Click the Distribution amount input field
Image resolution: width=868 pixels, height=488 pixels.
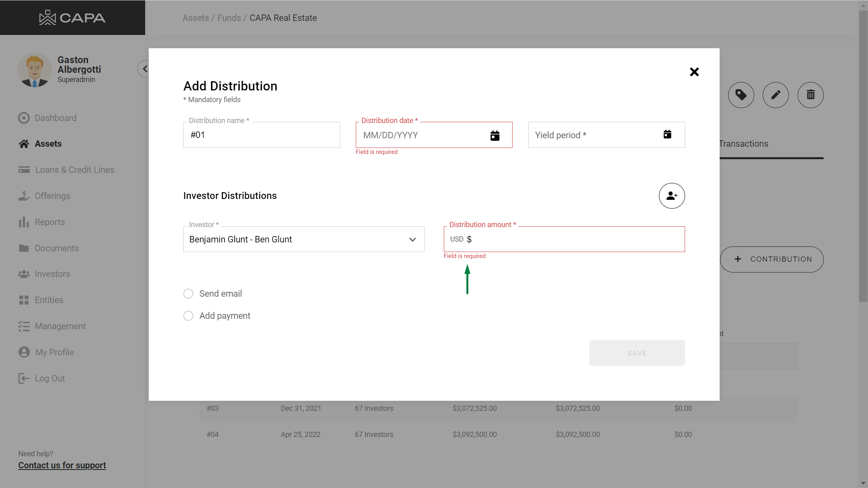[x=575, y=240]
